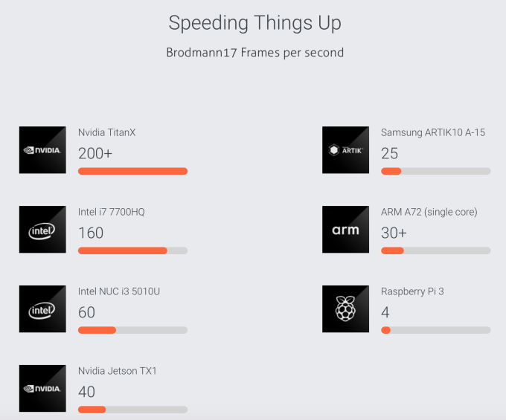Click the Intel NUC i3 5010U label
Viewport: 506px width, 420px height.
tap(119, 291)
